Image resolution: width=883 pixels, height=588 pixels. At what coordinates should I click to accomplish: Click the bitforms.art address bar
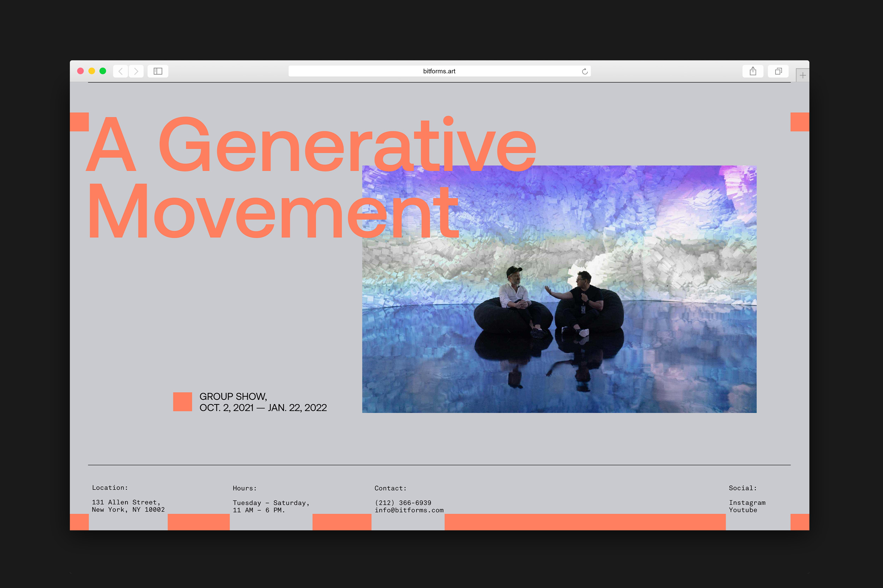439,71
